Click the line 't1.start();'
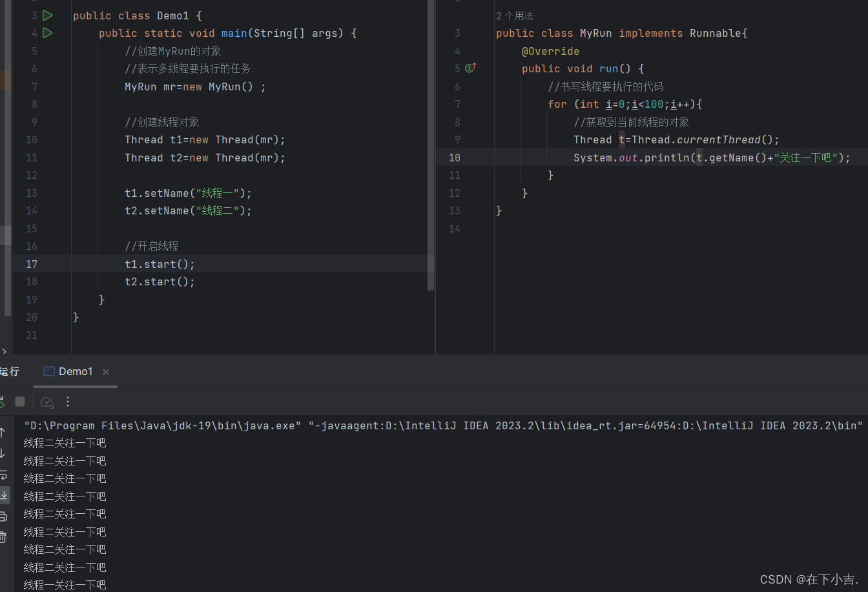The width and height of the screenshot is (868, 592). click(x=160, y=264)
